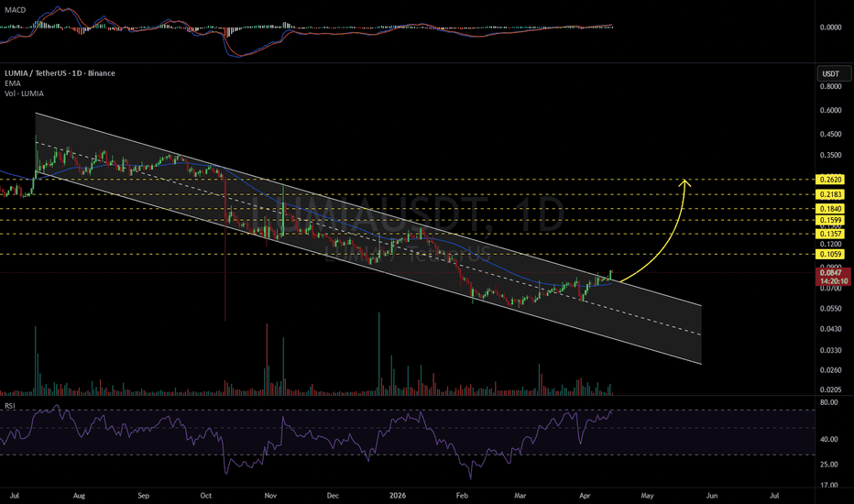Click the EMA indicator legend
This screenshot has height=504, width=854.
coord(13,83)
